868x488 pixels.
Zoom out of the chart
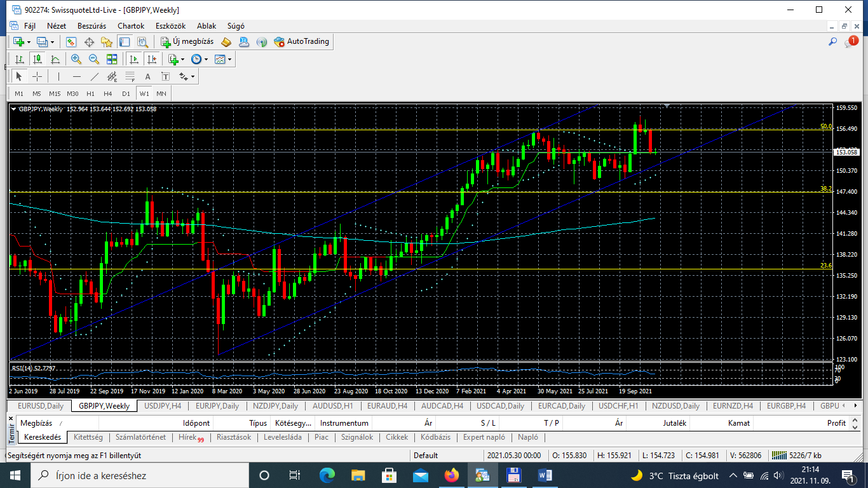pos(94,59)
